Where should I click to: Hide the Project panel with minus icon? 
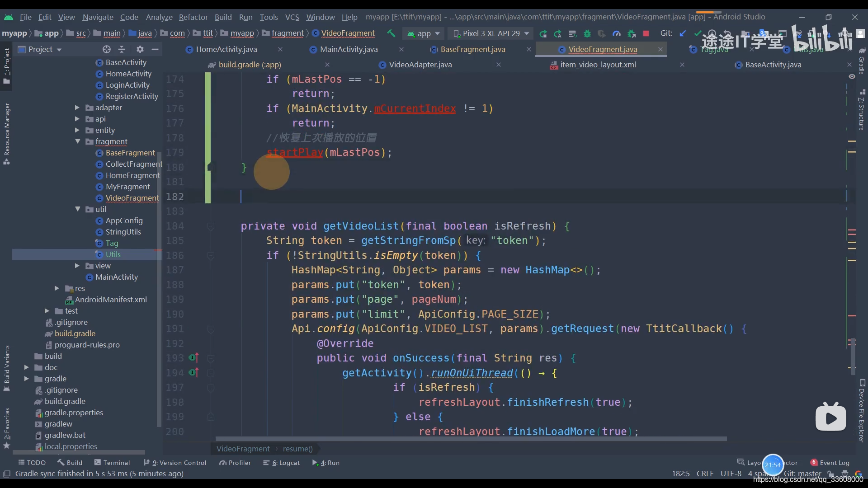pyautogui.click(x=155, y=49)
